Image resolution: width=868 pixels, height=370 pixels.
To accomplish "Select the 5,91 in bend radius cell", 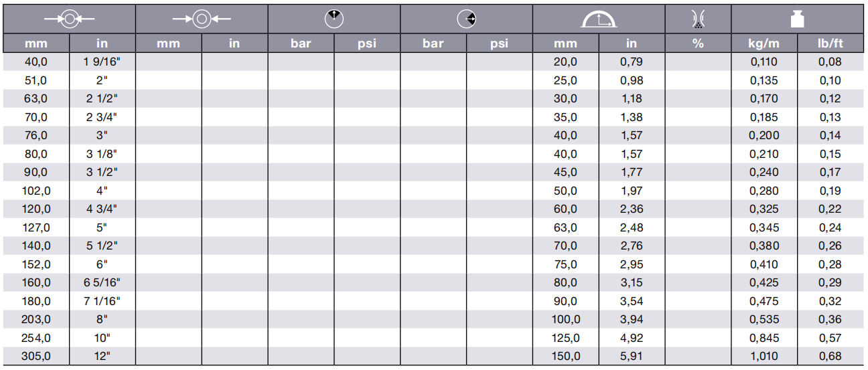I will coord(631,356).
